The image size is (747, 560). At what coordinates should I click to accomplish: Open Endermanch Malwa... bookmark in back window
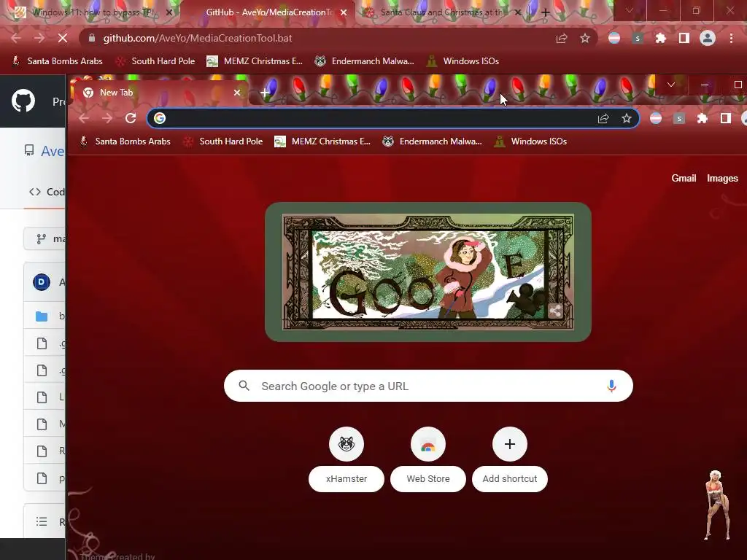(x=365, y=61)
